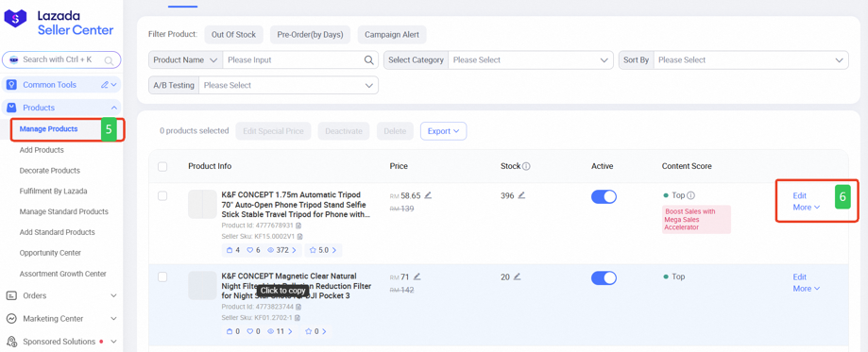Open Manage Standard Products

click(x=63, y=211)
